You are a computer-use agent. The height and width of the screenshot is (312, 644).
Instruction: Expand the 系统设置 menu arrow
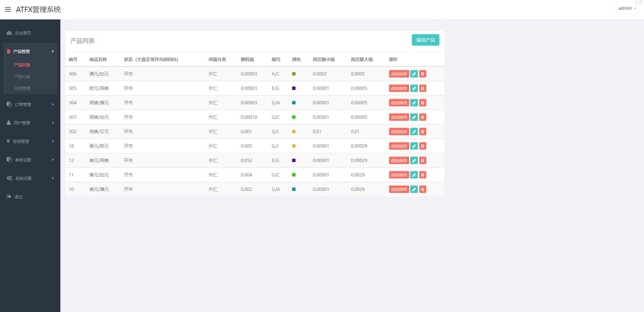(53, 178)
